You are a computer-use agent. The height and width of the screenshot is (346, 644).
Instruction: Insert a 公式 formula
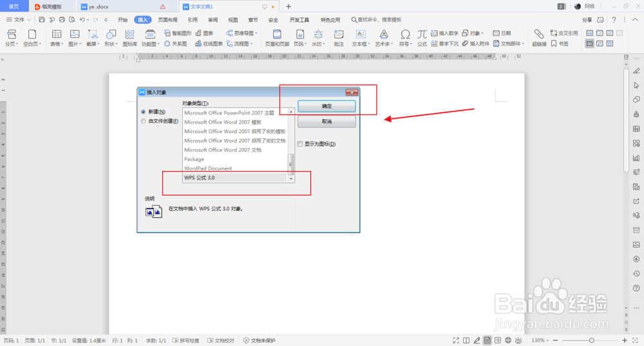(422, 38)
